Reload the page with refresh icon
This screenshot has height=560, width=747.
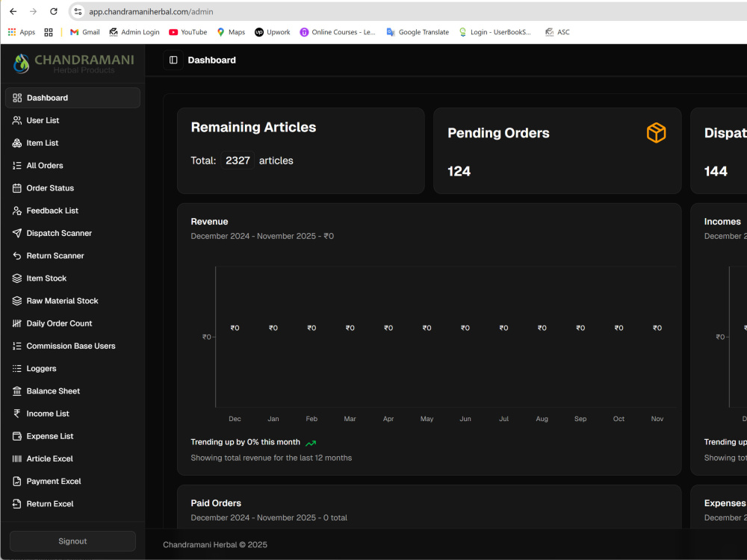[53, 11]
